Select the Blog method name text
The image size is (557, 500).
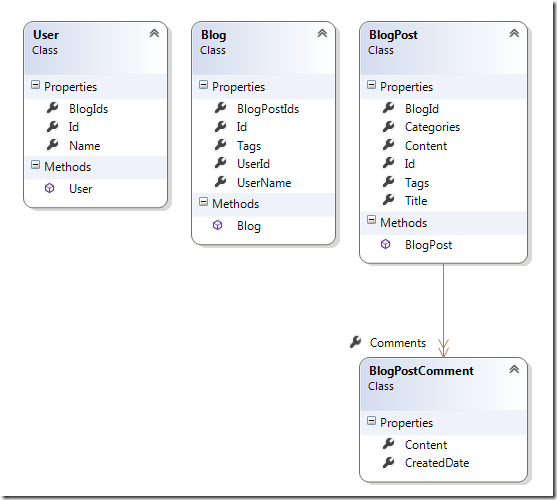coord(249,226)
